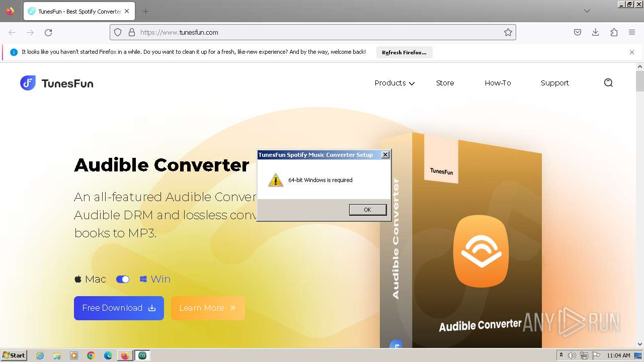
Task: Open a new browser tab
Action: (145, 11)
